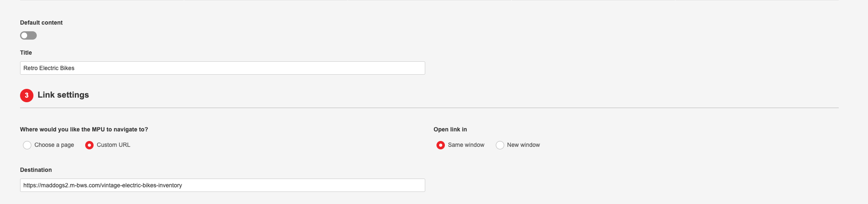The width and height of the screenshot is (868, 204).
Task: Toggle the Default content switch
Action: 28,35
